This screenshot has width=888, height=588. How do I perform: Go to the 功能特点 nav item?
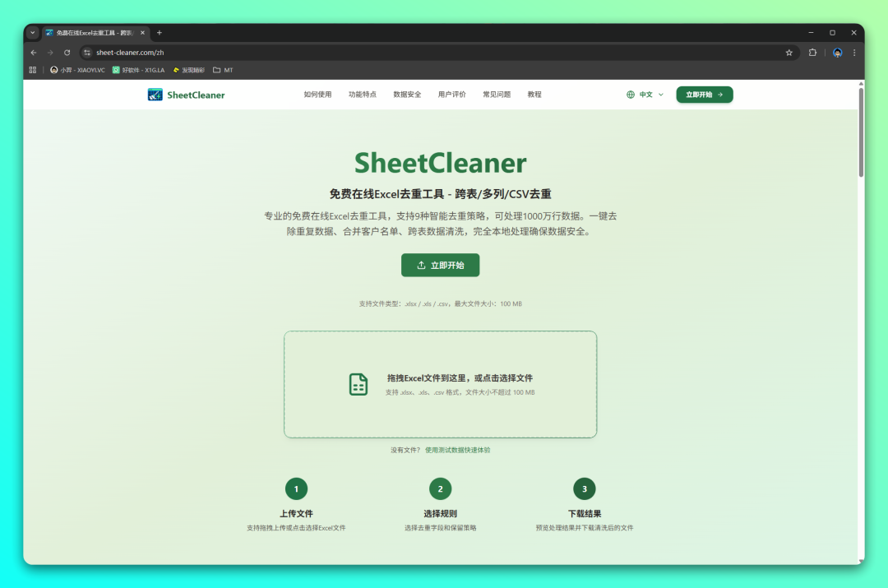(363, 95)
